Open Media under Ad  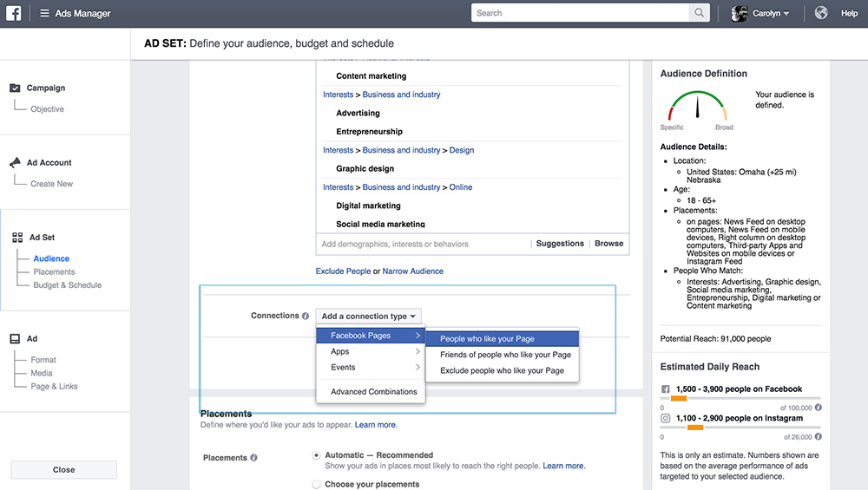coord(42,373)
